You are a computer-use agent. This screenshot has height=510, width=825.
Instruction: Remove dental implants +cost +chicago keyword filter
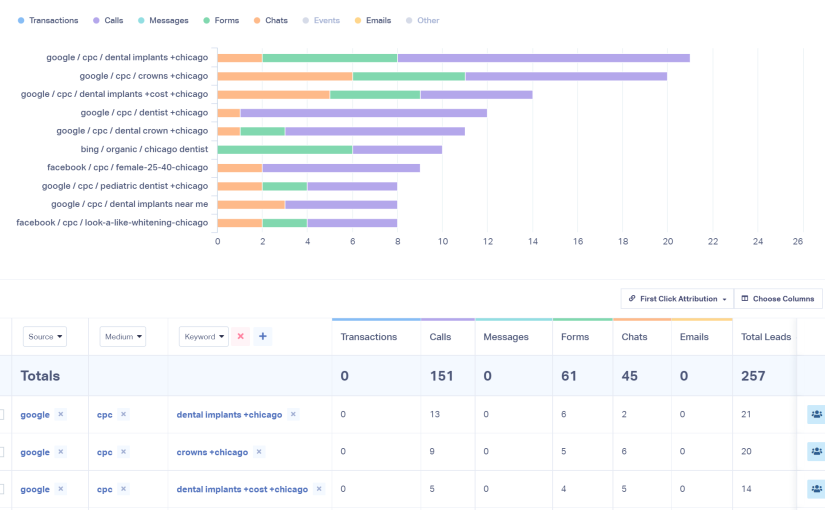(319, 489)
